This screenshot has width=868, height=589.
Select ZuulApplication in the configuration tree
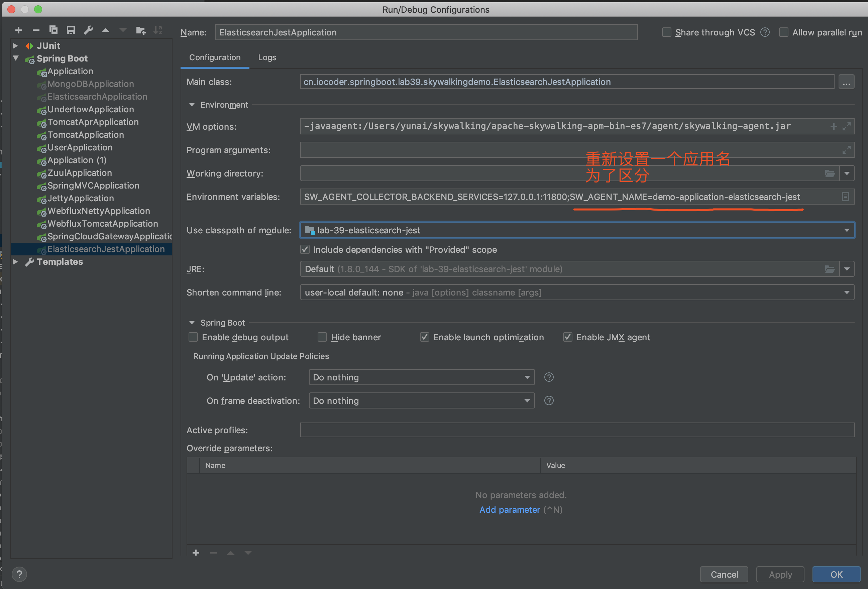[x=80, y=173]
